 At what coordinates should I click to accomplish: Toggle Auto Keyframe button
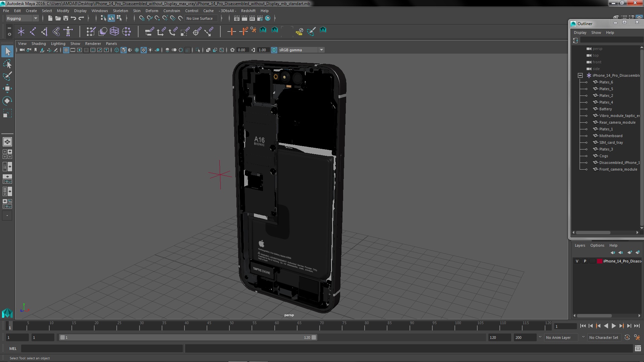[627, 338]
